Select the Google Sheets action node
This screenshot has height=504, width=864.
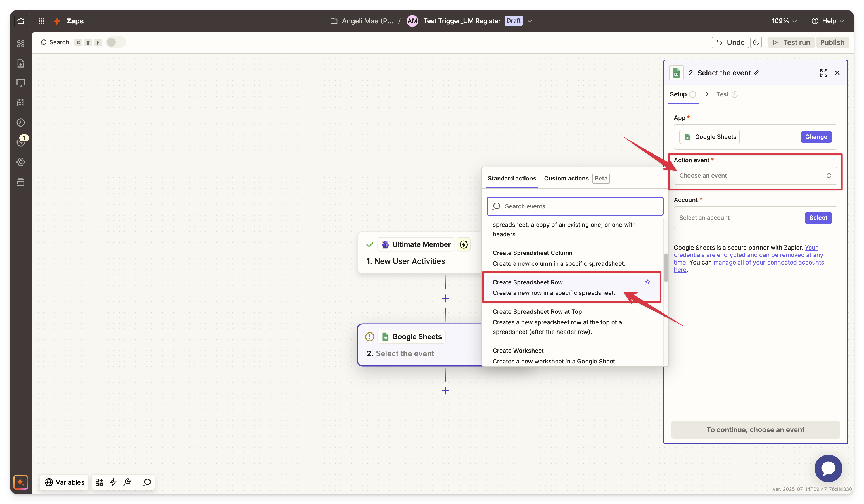coord(419,345)
